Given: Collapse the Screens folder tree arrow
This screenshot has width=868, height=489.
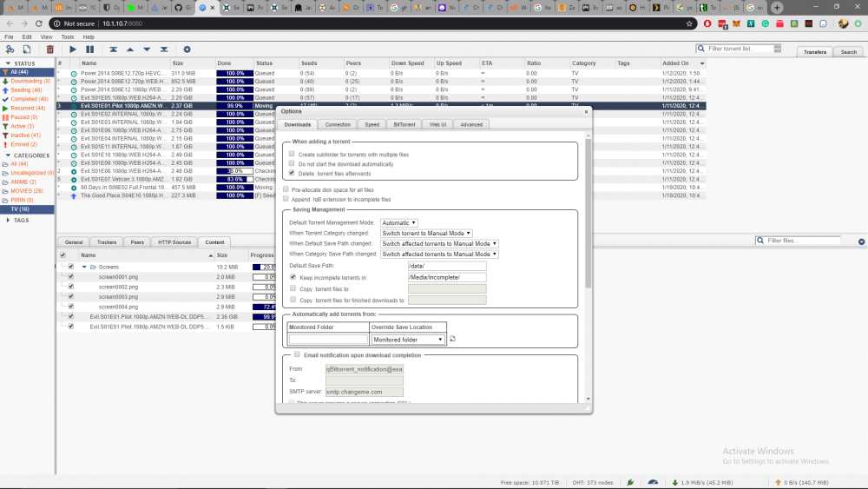Looking at the screenshot, I should pyautogui.click(x=84, y=267).
